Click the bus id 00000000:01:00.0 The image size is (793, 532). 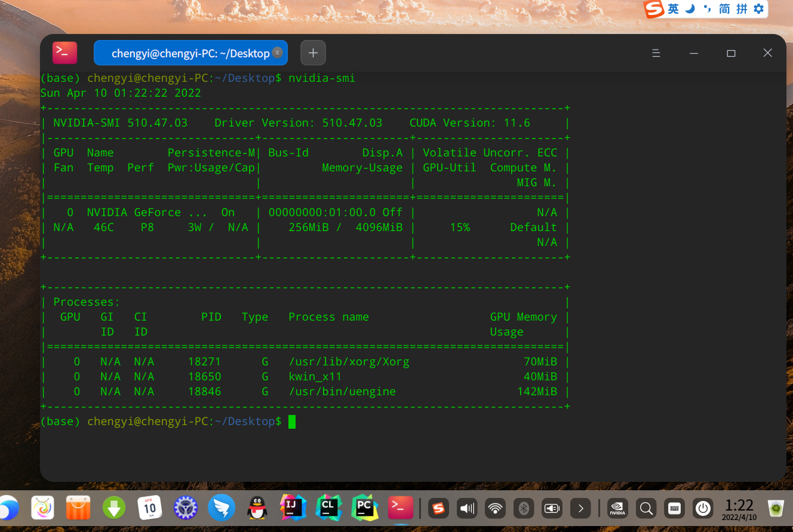322,213
